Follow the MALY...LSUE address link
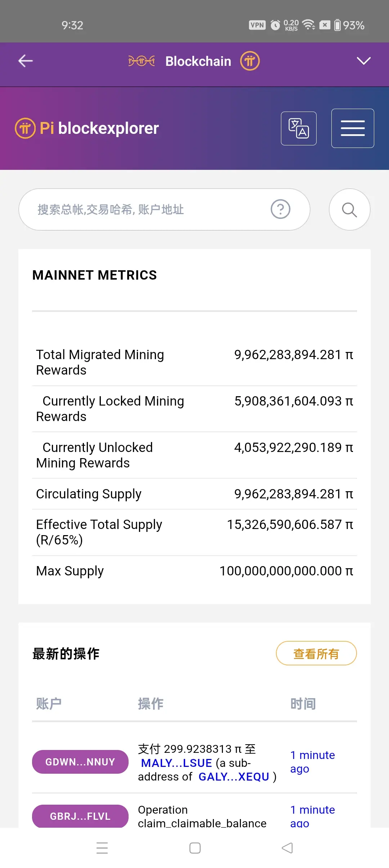Viewport: 389px width, 868px height. pos(176,763)
